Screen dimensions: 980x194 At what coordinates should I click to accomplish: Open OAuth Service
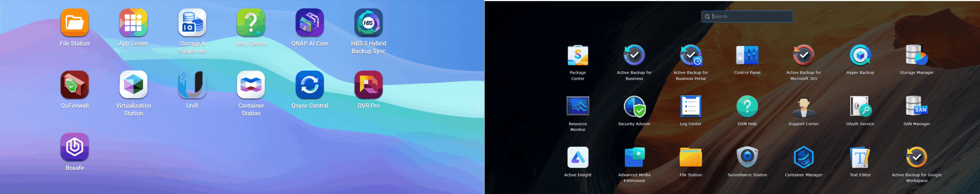(860, 106)
